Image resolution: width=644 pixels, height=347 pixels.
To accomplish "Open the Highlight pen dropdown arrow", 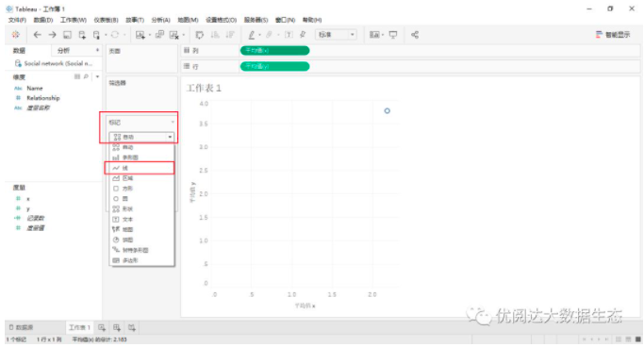I will pos(259,35).
